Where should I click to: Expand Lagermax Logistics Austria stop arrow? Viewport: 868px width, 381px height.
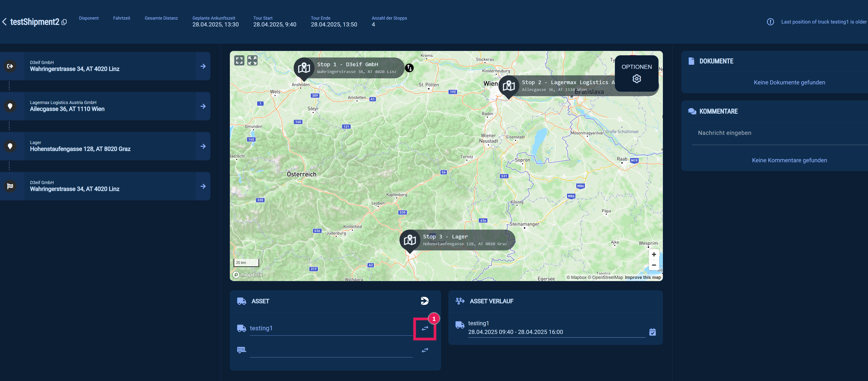point(203,106)
